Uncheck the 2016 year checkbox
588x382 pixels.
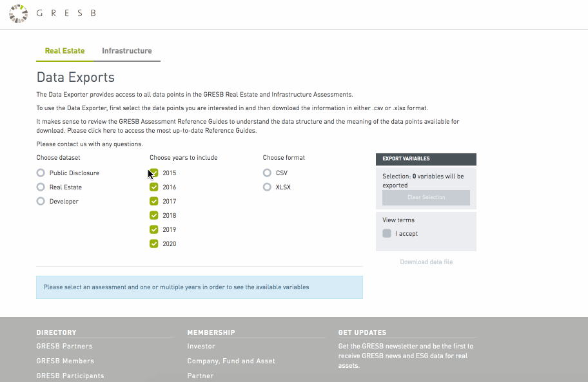(153, 187)
